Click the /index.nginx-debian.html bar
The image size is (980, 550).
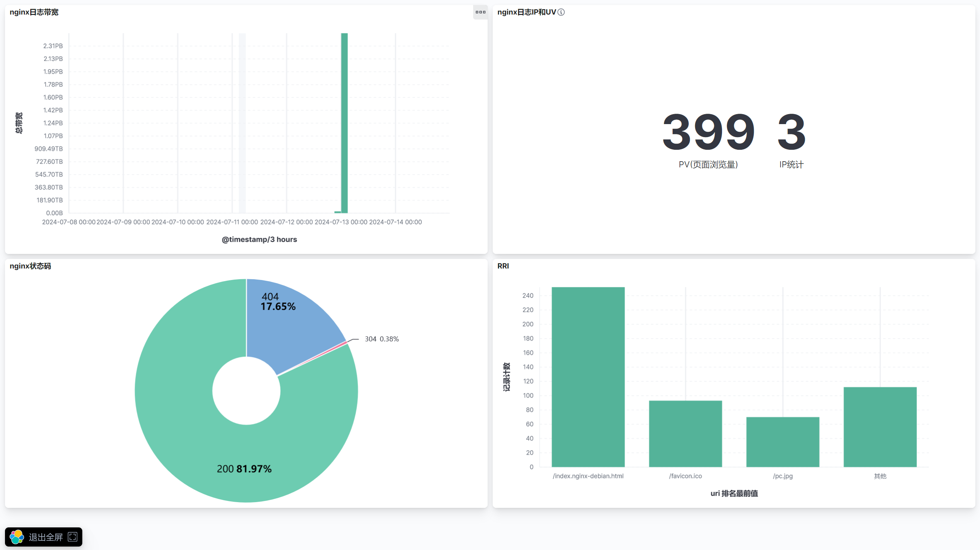[x=588, y=377]
